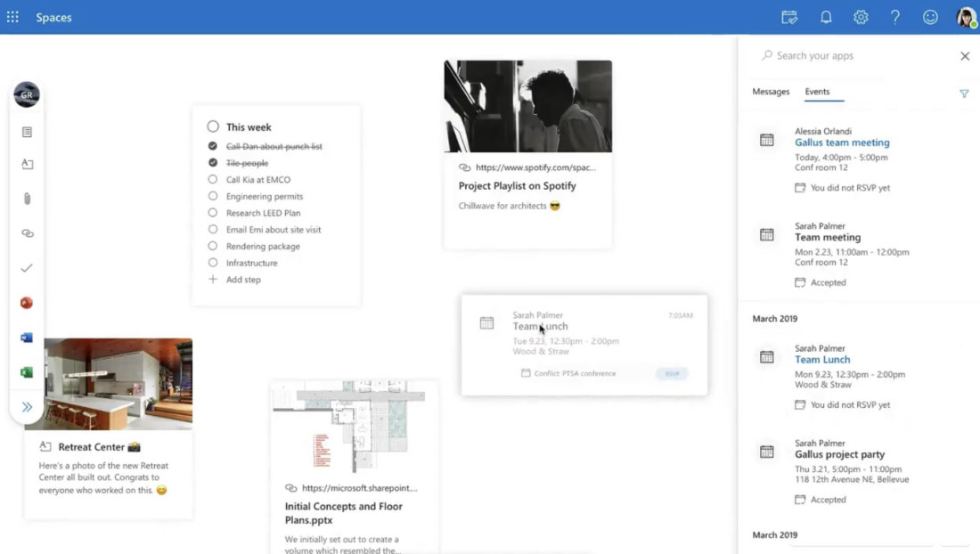Screen dimensions: 980x554
Task: Check the 'Call Kia at EMCO' task
Action: pos(213,180)
